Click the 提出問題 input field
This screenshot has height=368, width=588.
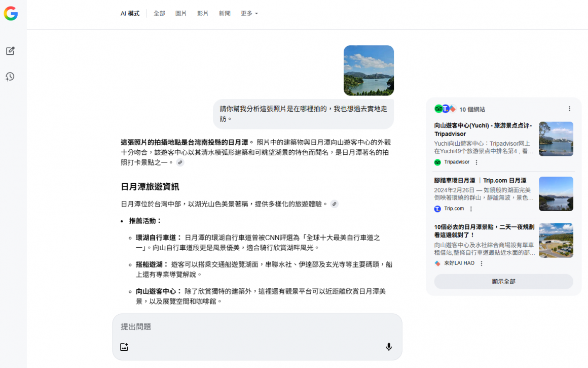click(x=203, y=326)
